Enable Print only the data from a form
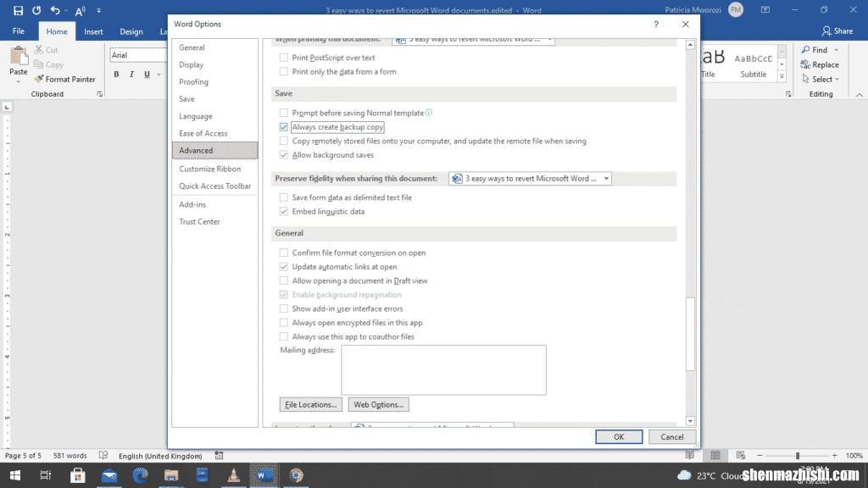 [x=284, y=71]
